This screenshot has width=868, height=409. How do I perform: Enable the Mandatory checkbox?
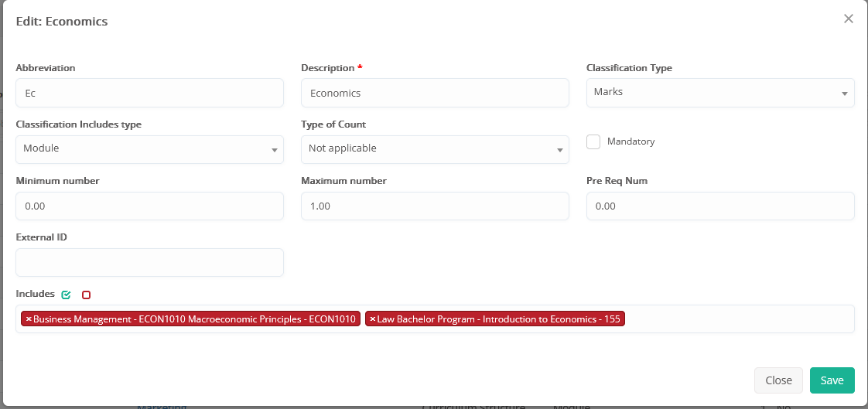(593, 141)
